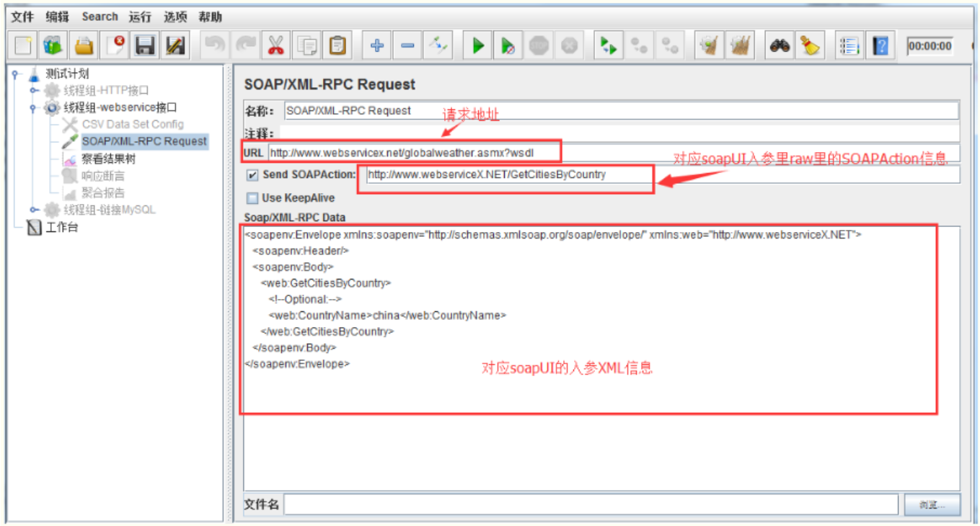Open the Function Helper dialog icon

click(849, 46)
